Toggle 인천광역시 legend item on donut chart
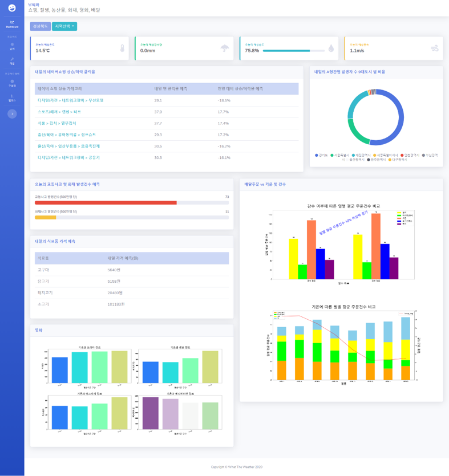The image size is (449, 476). coord(410,155)
